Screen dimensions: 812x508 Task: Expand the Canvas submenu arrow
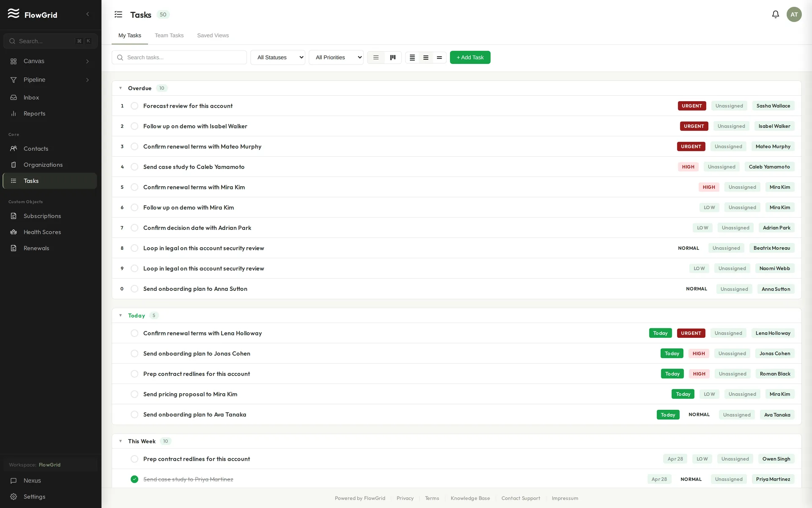point(88,61)
